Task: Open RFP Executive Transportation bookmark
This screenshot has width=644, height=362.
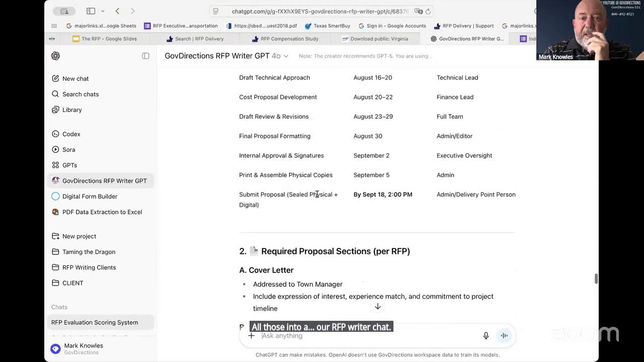Action: click(181, 26)
